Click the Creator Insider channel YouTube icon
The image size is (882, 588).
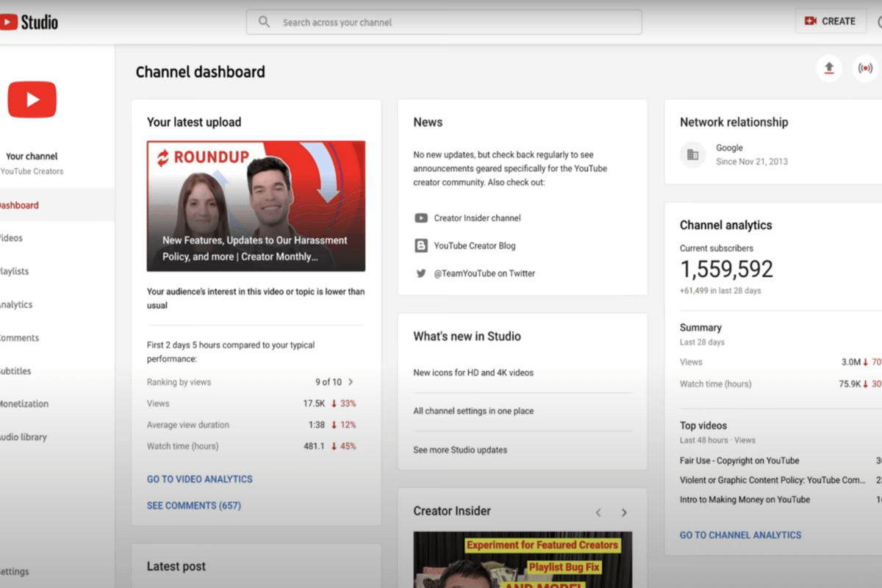(x=421, y=218)
